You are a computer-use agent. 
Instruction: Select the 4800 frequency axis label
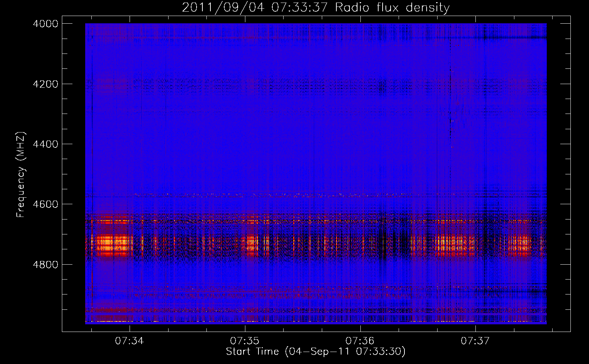(x=46, y=265)
